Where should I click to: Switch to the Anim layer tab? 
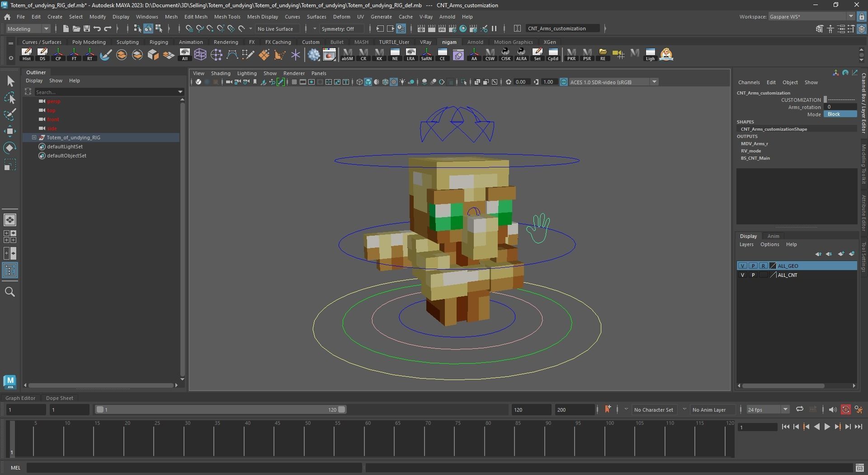click(x=773, y=236)
